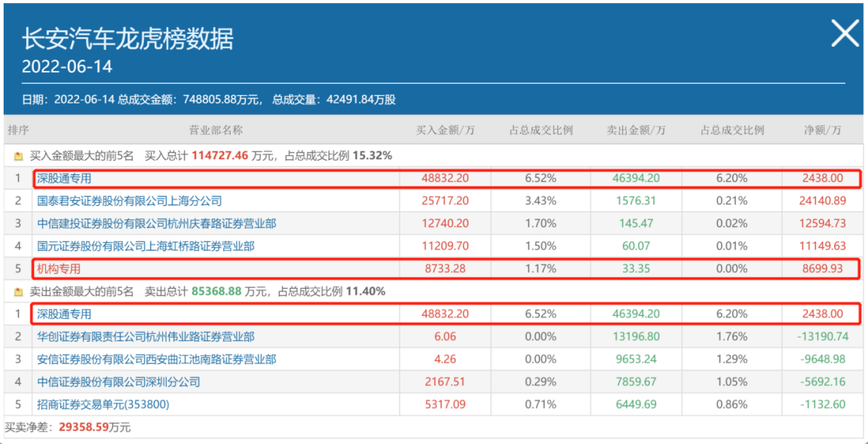Select buy amount cell 25717.20
The height and width of the screenshot is (444, 868).
[446, 201]
